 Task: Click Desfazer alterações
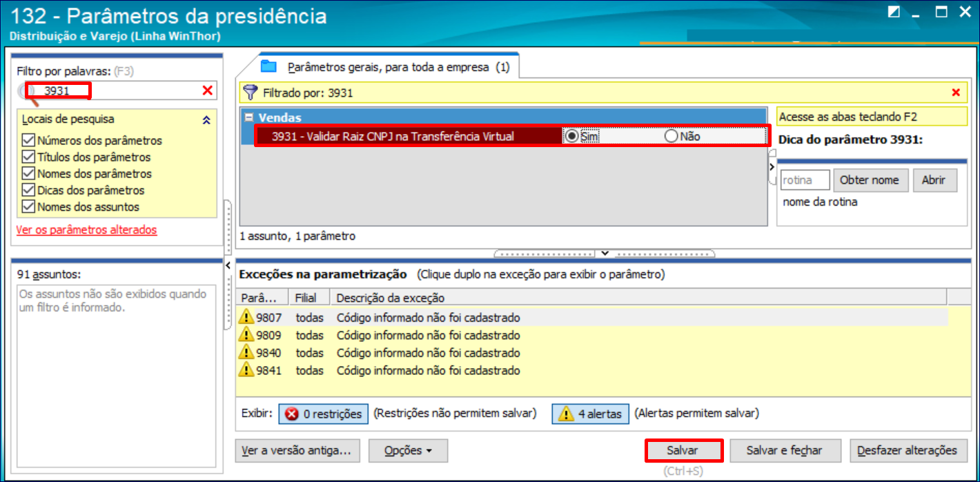click(x=907, y=450)
